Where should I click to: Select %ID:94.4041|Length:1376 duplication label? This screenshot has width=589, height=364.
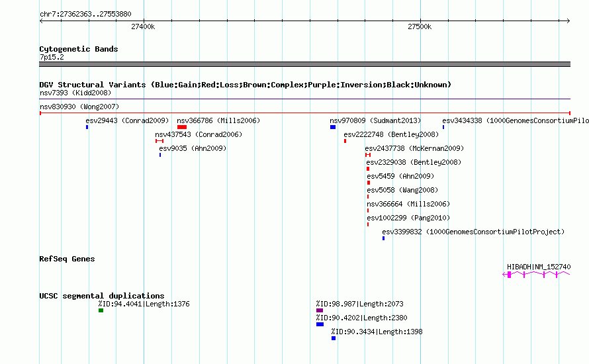[144, 304]
